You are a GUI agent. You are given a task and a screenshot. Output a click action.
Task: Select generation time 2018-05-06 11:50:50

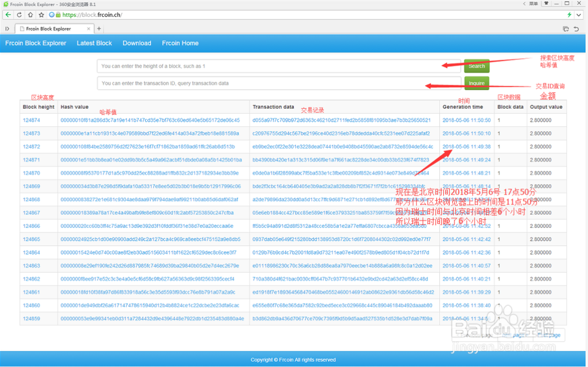coord(466,120)
